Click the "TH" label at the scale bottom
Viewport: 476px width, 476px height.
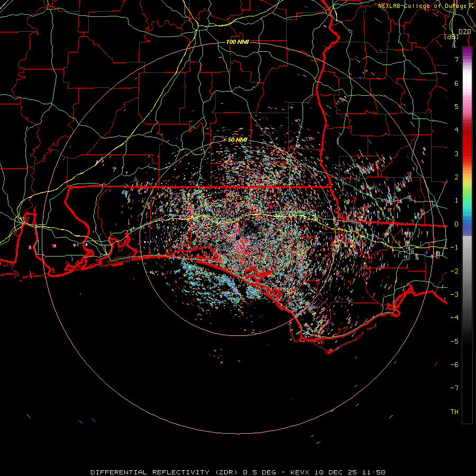(454, 412)
